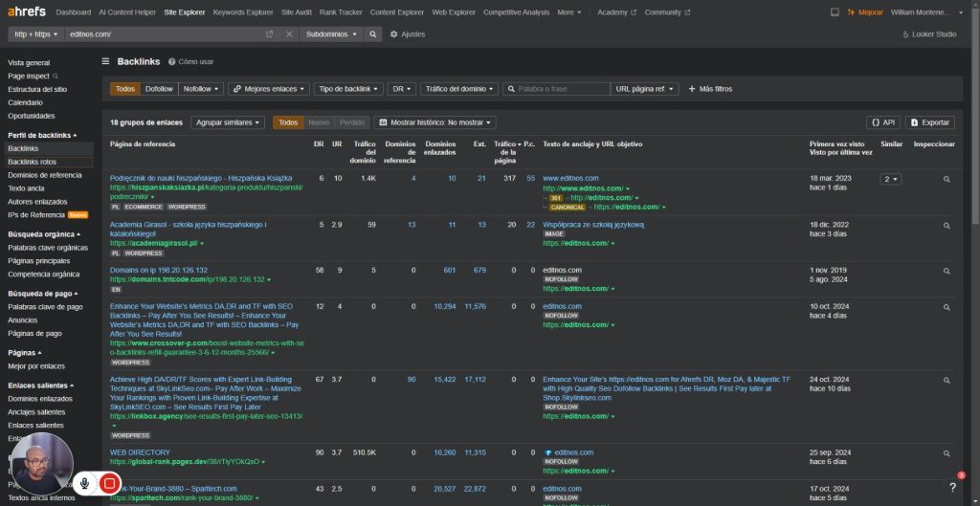Click the editnos.com URL input field

[164, 34]
